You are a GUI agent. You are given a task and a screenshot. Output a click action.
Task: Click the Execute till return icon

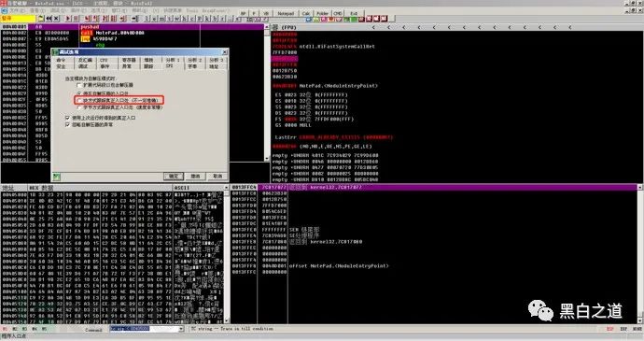point(123,19)
